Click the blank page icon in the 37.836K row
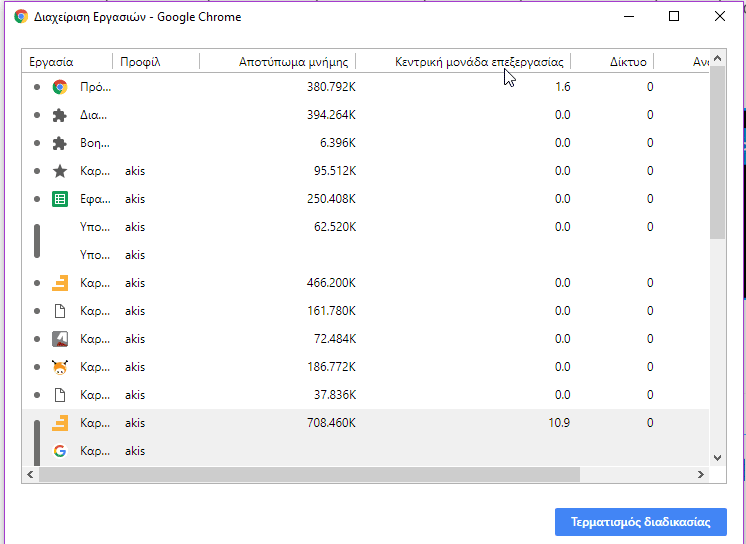The width and height of the screenshot is (746, 544). tap(60, 395)
